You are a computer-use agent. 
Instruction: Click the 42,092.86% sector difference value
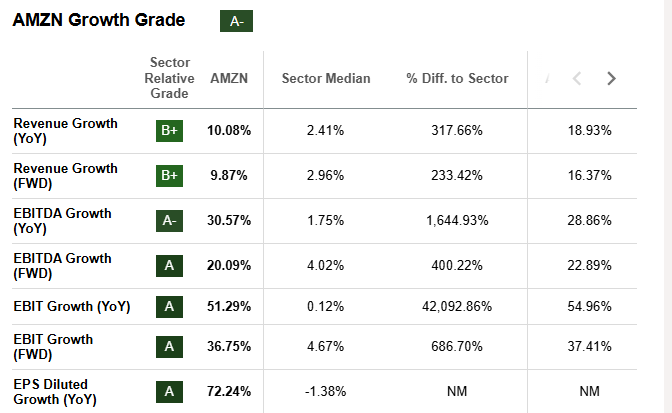click(457, 307)
